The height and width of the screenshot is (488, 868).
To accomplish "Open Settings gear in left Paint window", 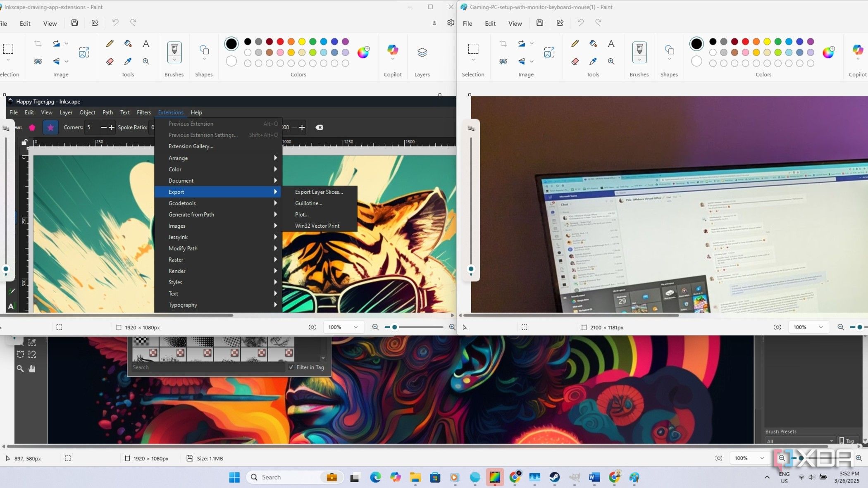I will [451, 23].
